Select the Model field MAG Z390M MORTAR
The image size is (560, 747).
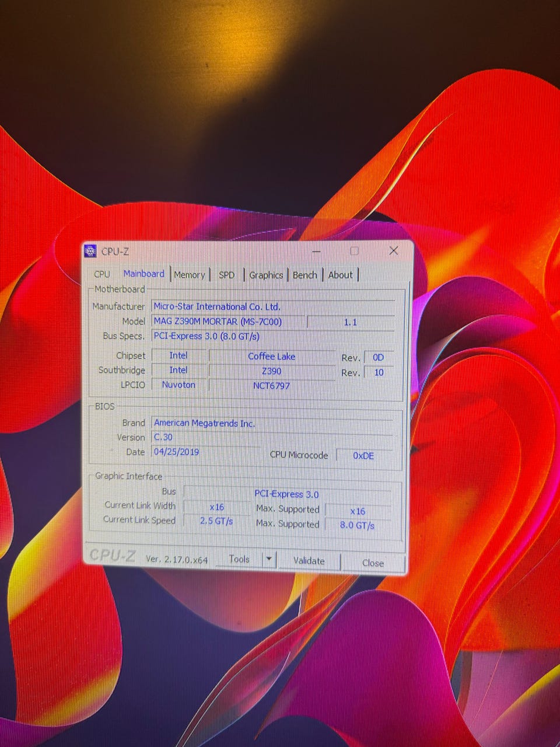point(228,322)
